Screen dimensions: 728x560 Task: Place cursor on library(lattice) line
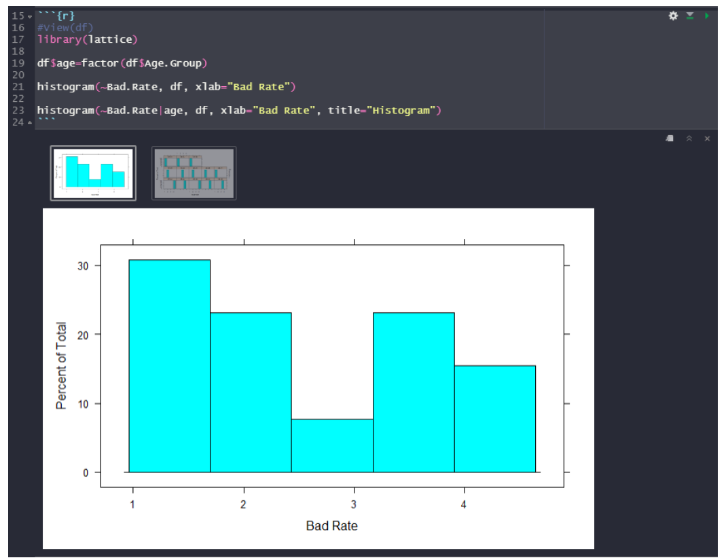pos(88,39)
